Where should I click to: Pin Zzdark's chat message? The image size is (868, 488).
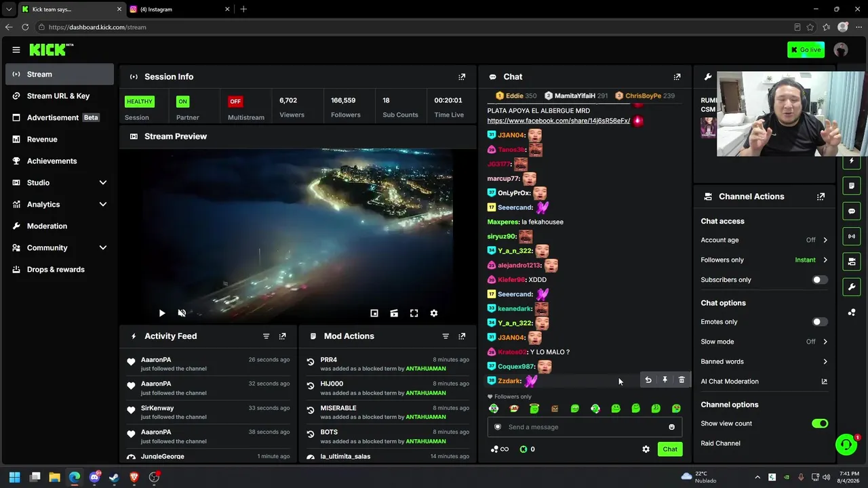pos(665,380)
